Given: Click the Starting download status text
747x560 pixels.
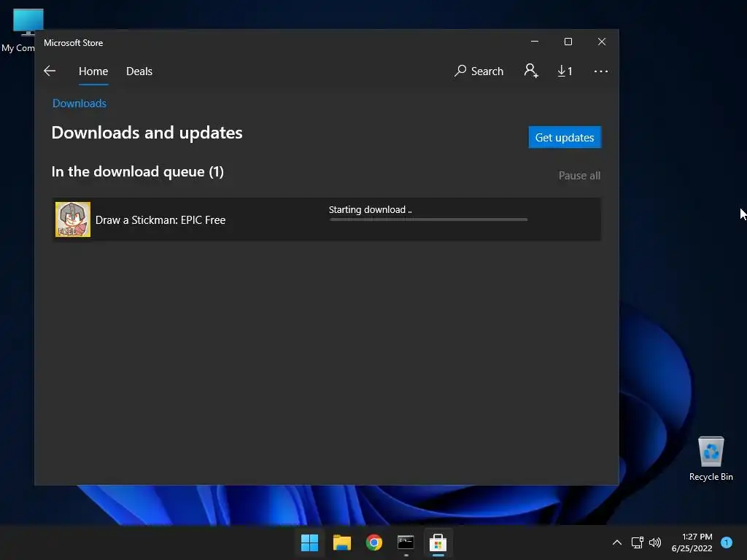Looking at the screenshot, I should [x=370, y=209].
